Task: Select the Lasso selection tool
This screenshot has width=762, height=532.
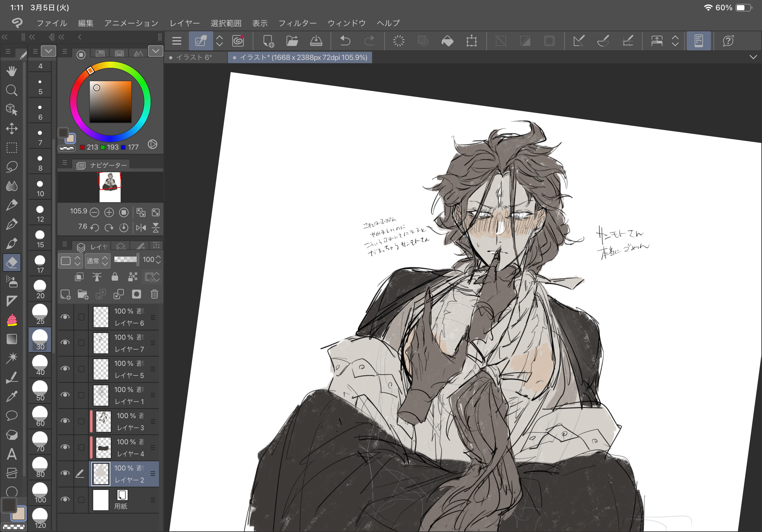Action: [11, 166]
